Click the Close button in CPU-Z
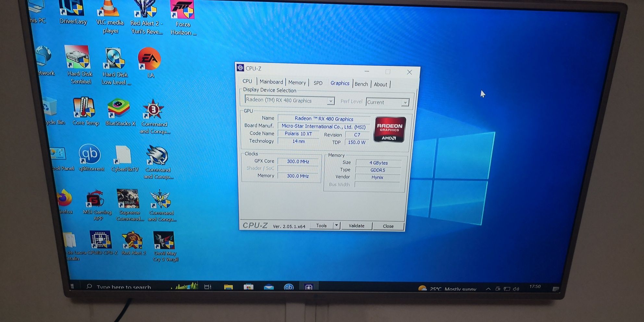 point(388,226)
